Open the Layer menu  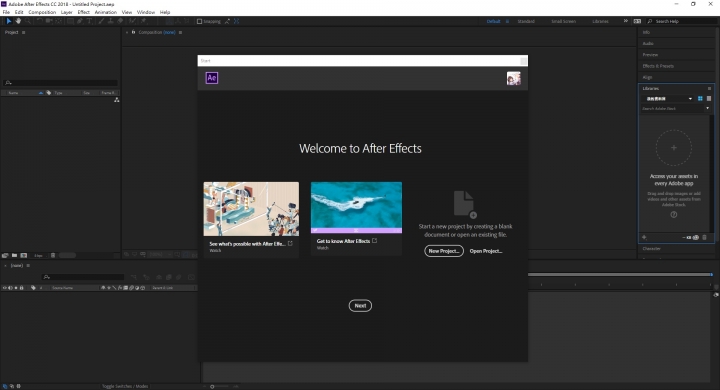tap(67, 12)
